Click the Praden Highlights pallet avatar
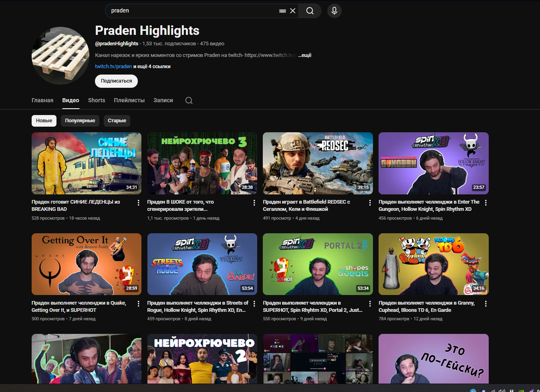This screenshot has height=392, width=540. [60, 56]
